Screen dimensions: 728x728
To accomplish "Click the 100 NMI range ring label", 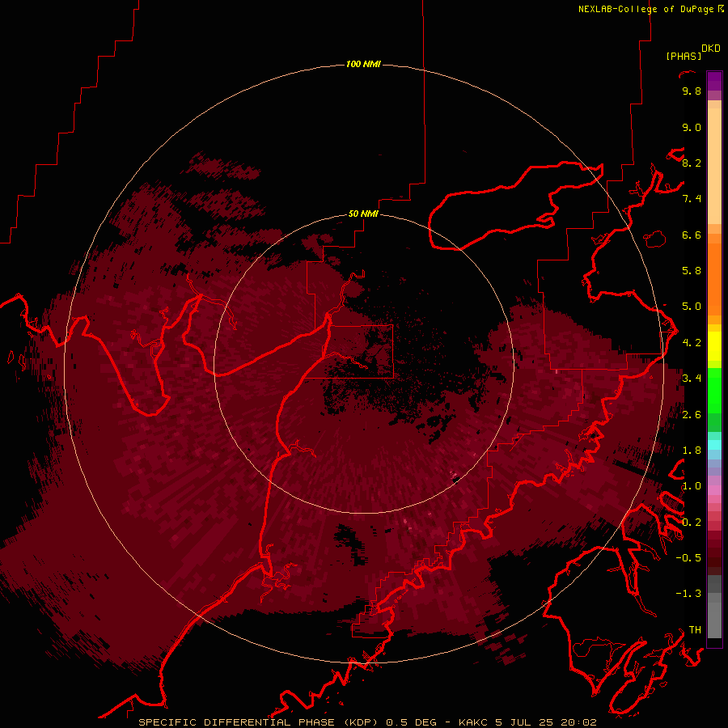I will pyautogui.click(x=363, y=64).
